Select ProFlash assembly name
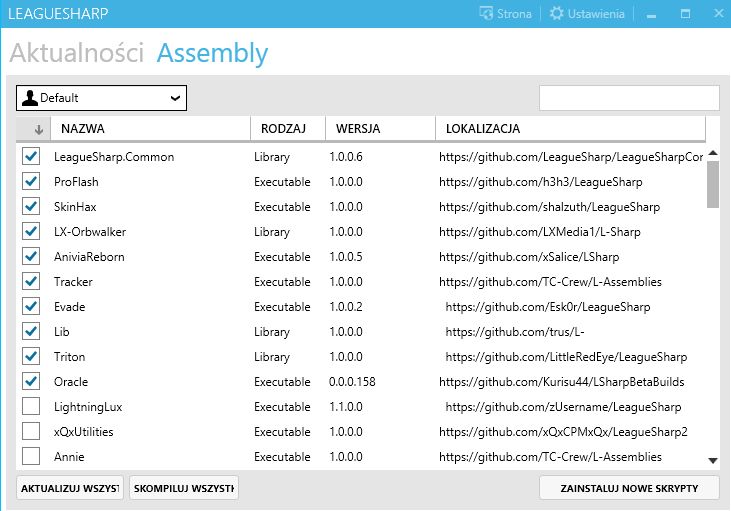This screenshot has width=731, height=511. pos(76,182)
